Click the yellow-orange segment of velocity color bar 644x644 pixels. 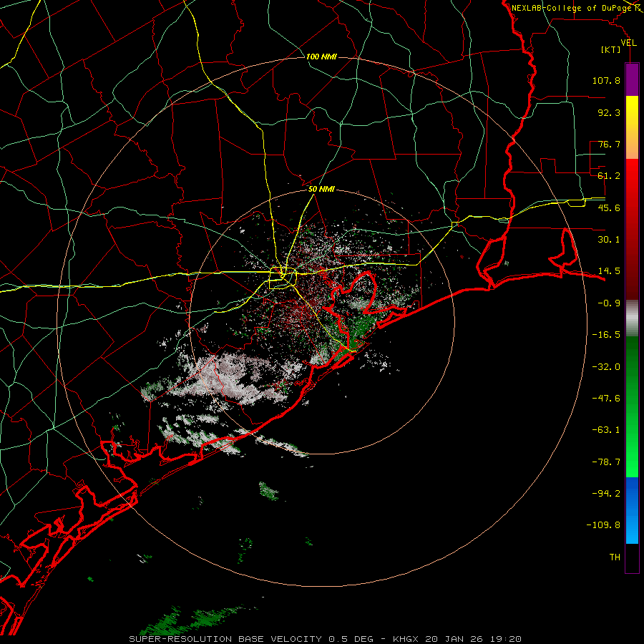[x=632, y=127]
